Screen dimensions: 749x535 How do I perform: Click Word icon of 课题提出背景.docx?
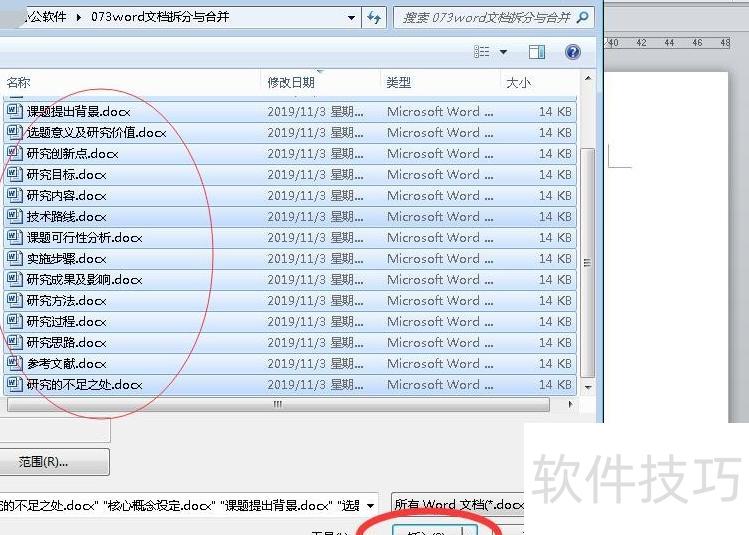15,111
